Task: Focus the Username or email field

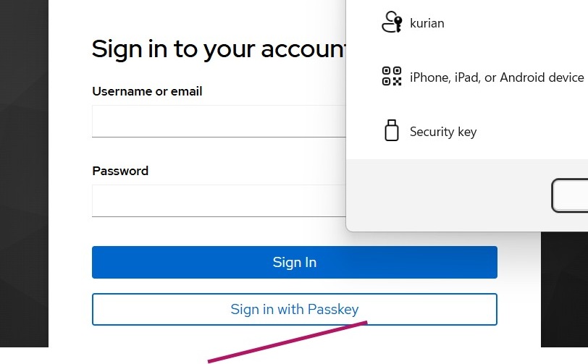Action: point(219,122)
